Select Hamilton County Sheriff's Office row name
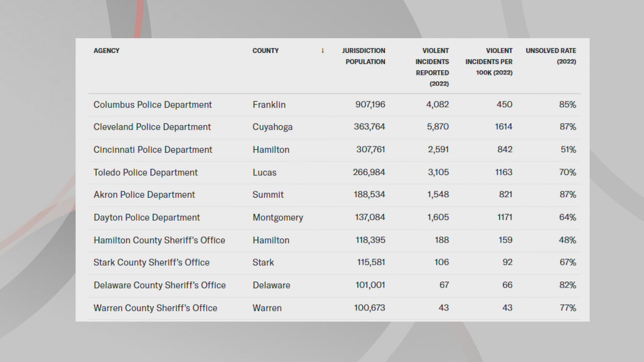The width and height of the screenshot is (644, 362). (x=159, y=240)
